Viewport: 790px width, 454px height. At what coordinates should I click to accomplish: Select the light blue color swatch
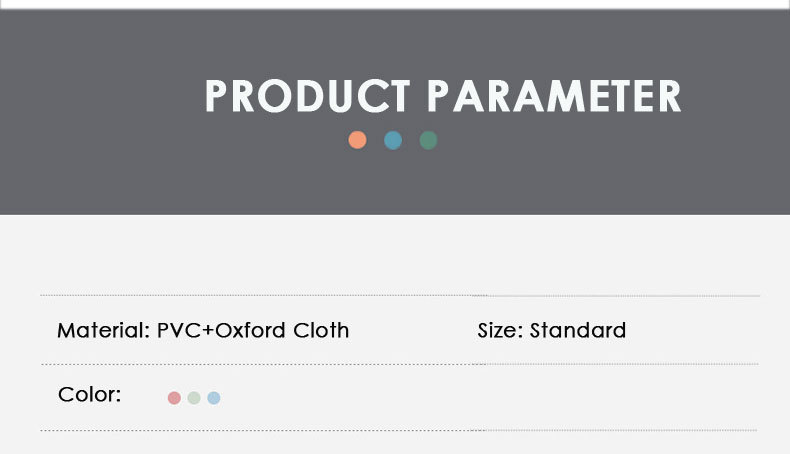214,398
